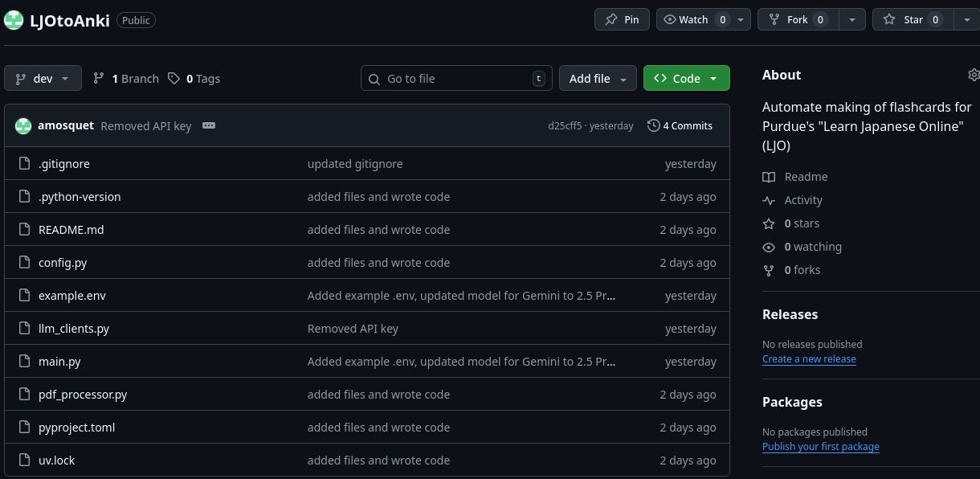980x479 pixels.
Task: Click the Activity pulse icon in About
Action: tap(769, 200)
